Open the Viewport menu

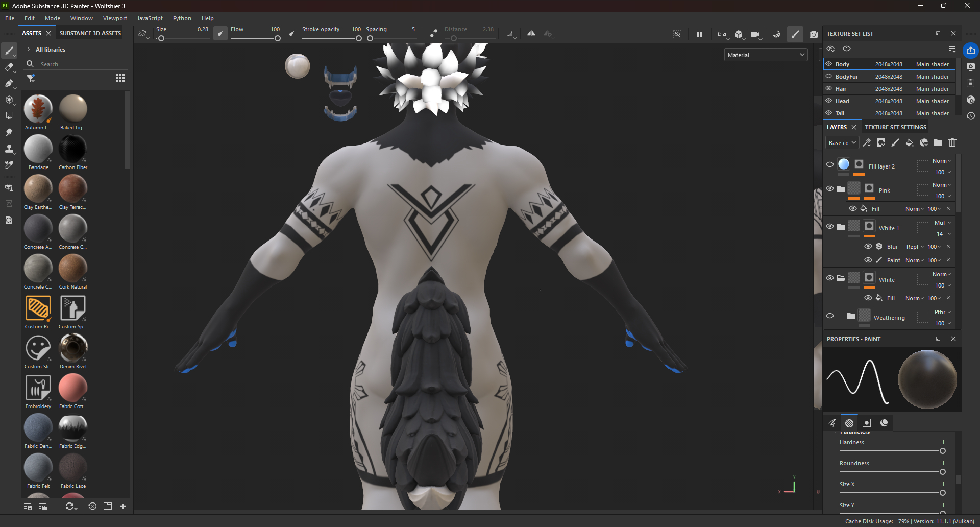point(115,18)
